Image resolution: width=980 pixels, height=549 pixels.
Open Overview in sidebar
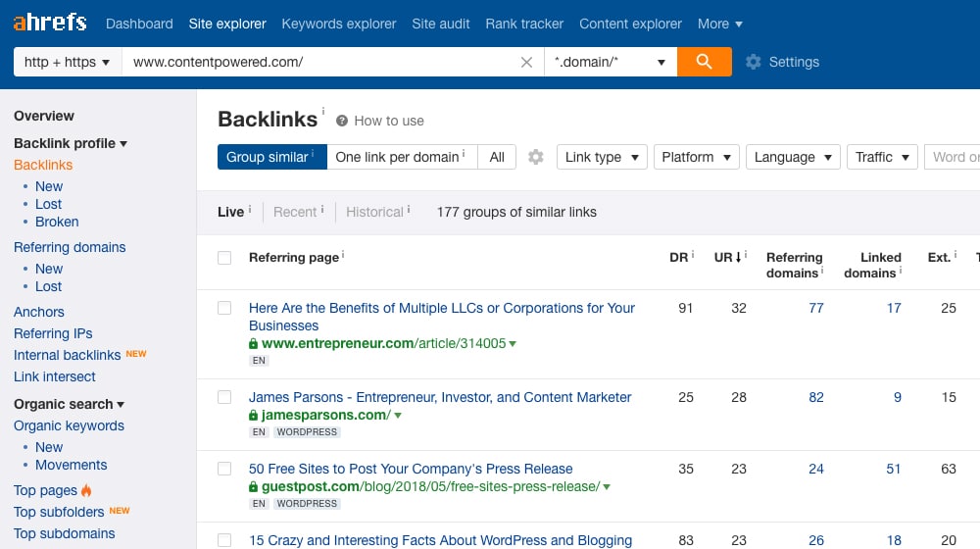[44, 116]
